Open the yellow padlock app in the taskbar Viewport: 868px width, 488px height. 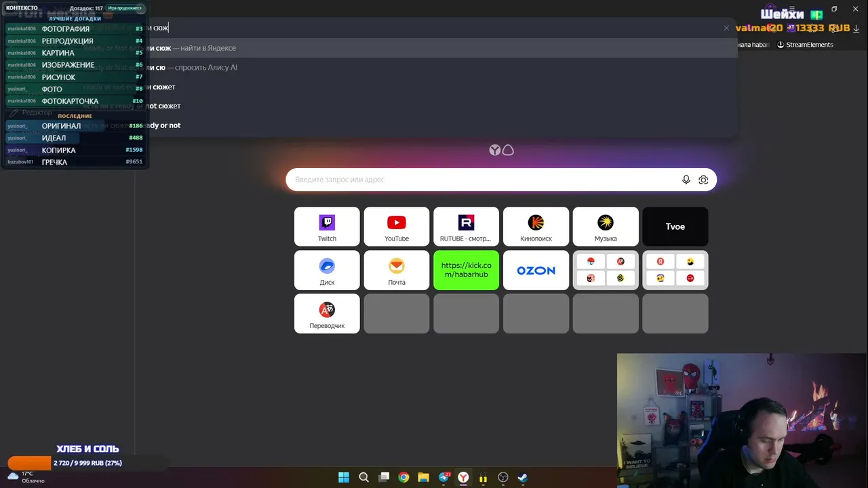[483, 477]
